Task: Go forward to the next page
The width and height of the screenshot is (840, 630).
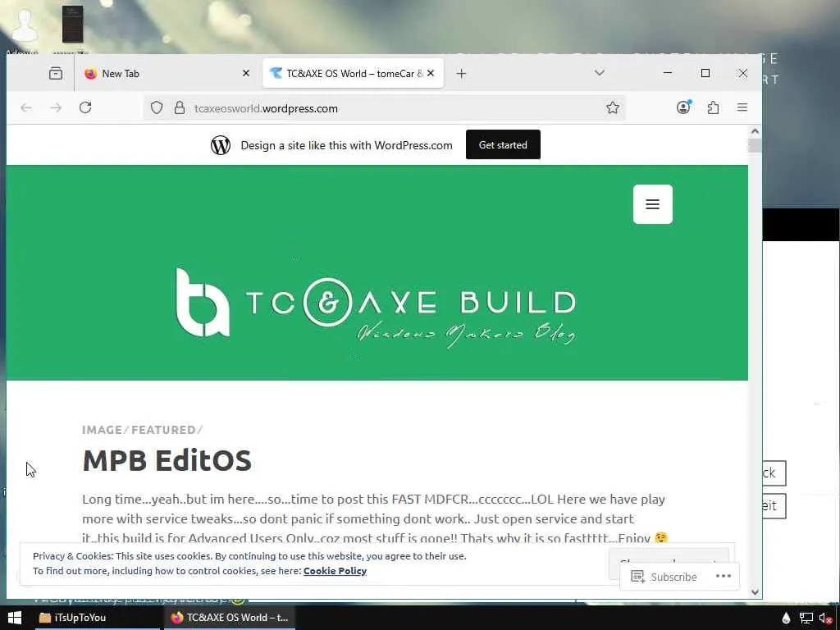Action: coord(56,108)
